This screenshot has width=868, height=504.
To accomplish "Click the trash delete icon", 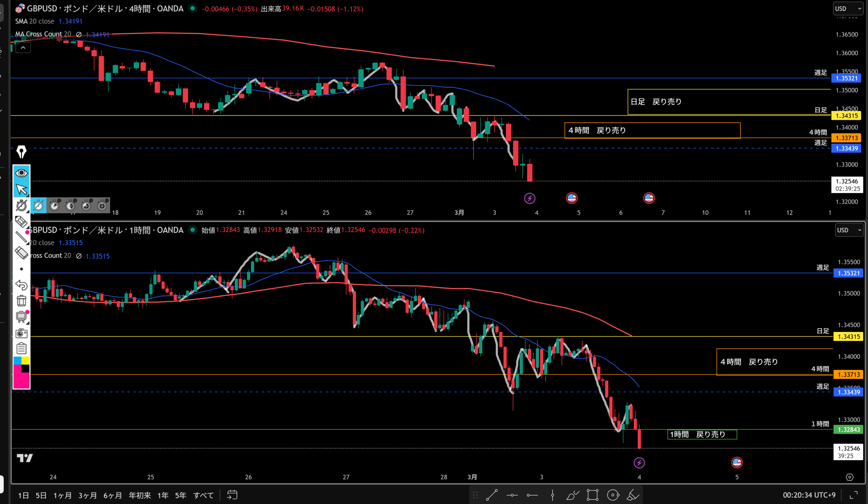I will (x=21, y=301).
